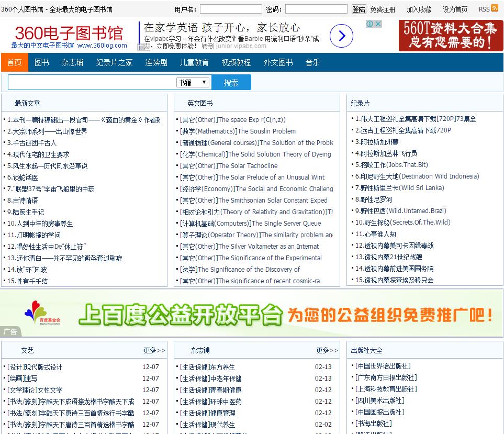Screen dimensions: 504x434
Task: Open the 音乐 nav menu
Action: click(313, 62)
